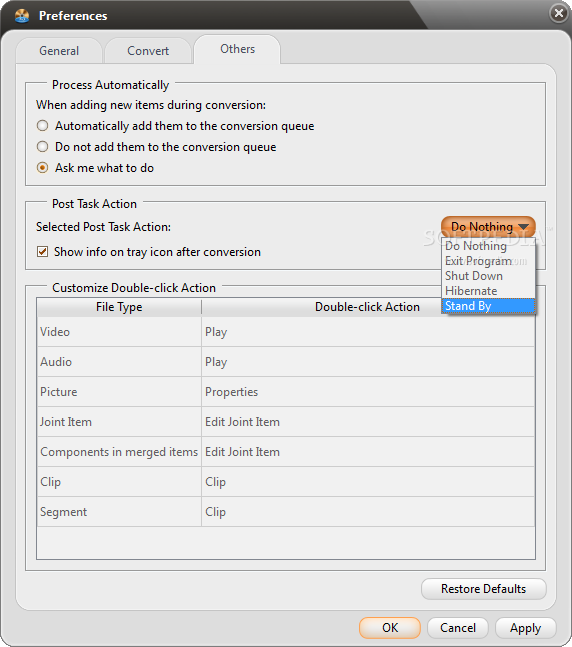Select the Others tab

(x=237, y=49)
